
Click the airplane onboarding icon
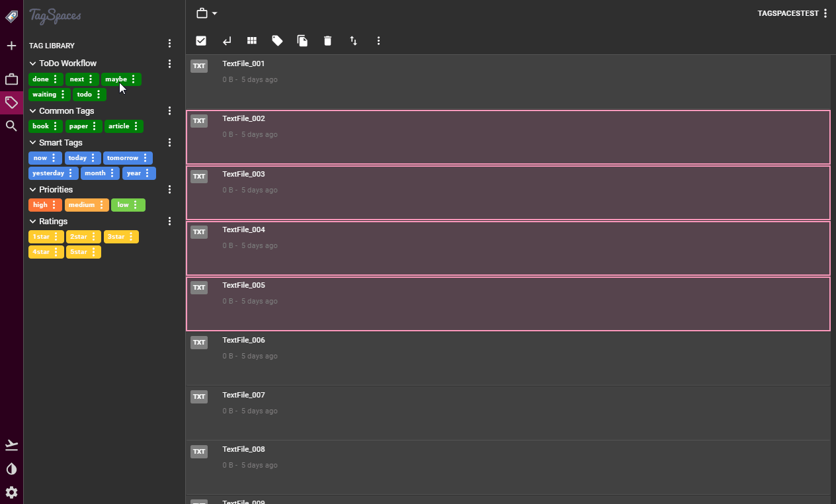click(11, 444)
